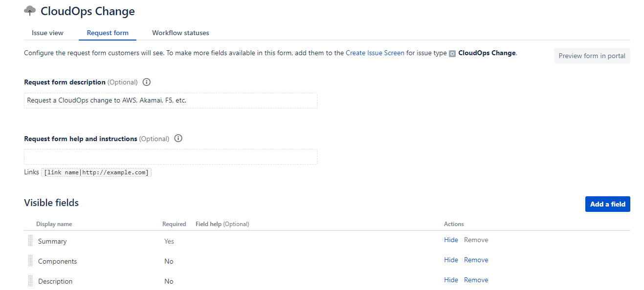Click the info icon beside Request form description

tap(146, 82)
